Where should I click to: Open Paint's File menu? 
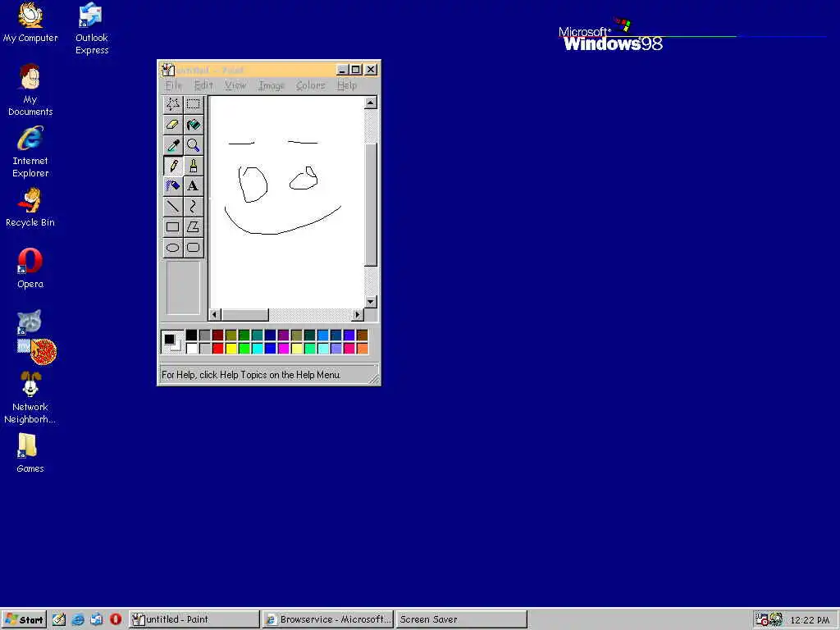pos(174,85)
